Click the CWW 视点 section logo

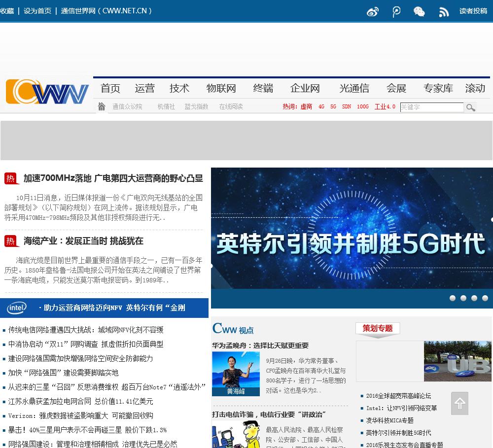tap(233, 329)
